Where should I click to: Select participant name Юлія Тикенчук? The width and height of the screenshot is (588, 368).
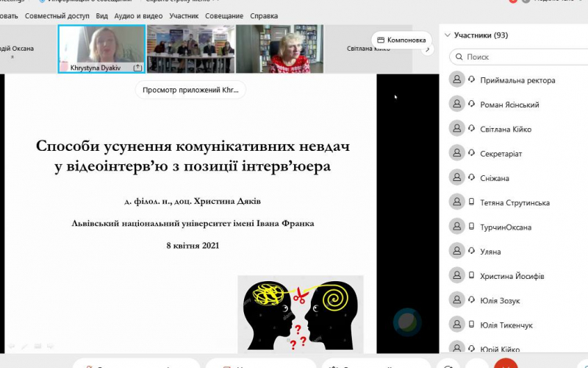[506, 325]
